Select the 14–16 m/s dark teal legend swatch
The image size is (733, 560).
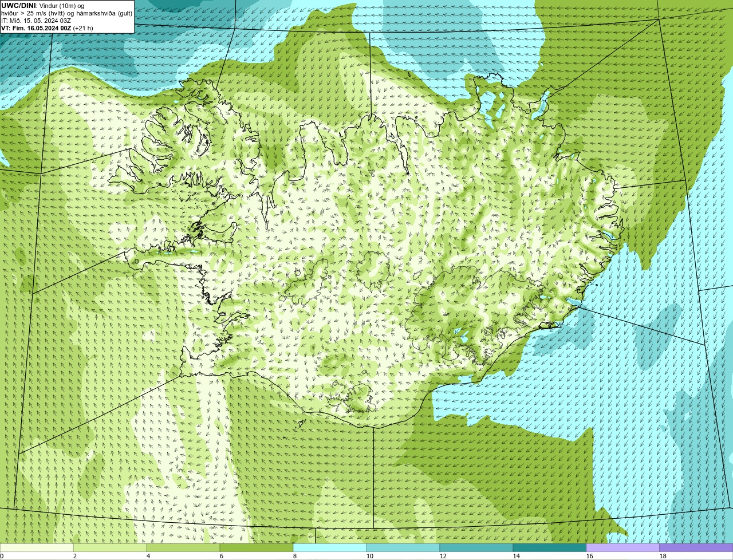[550, 547]
